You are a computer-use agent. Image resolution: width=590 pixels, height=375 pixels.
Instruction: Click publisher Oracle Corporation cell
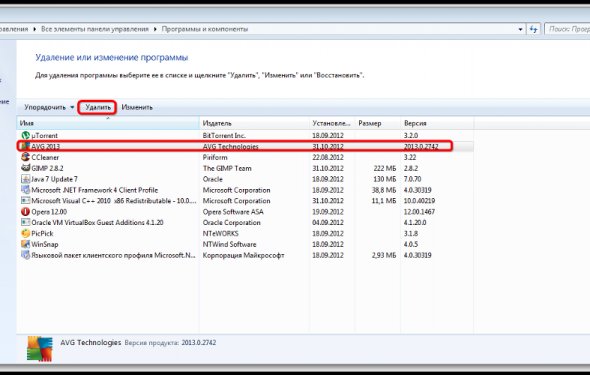pos(231,223)
